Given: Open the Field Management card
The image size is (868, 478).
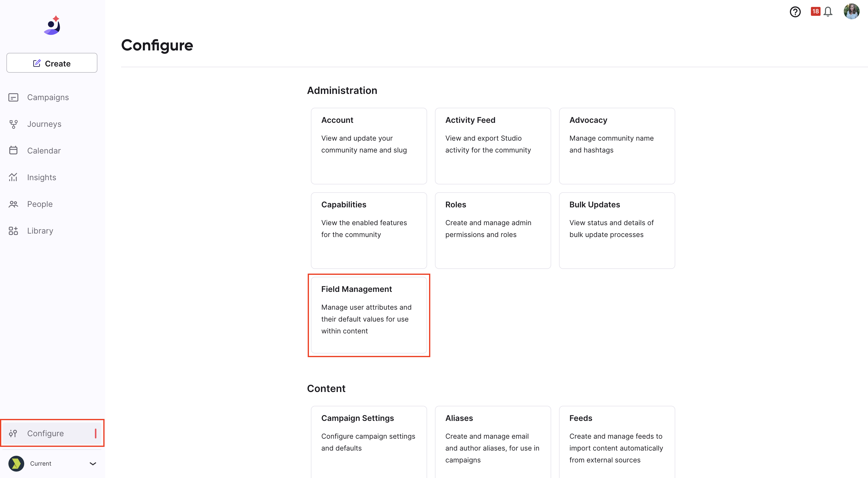Looking at the screenshot, I should pyautogui.click(x=369, y=315).
